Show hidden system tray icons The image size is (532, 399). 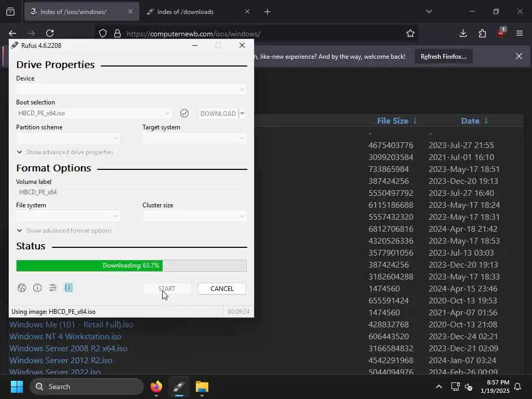(x=439, y=387)
